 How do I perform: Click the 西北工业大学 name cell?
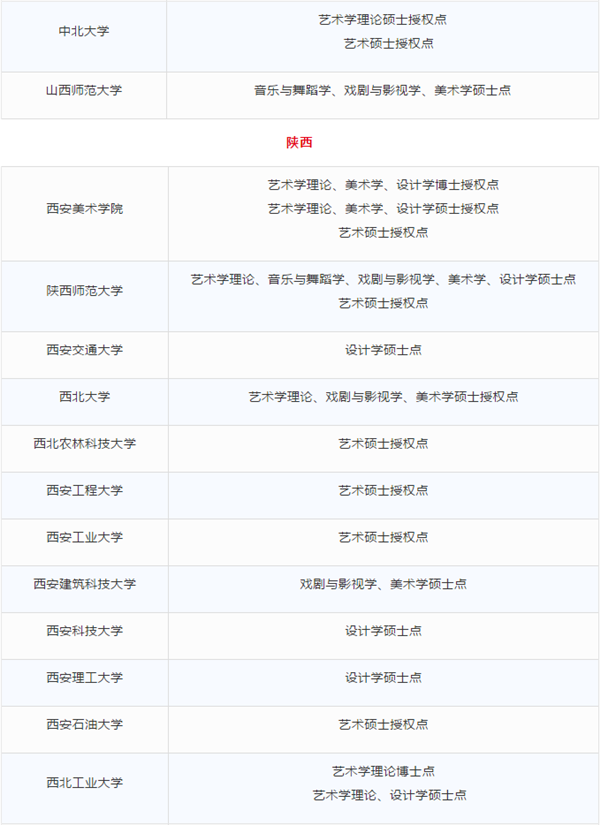(x=84, y=783)
